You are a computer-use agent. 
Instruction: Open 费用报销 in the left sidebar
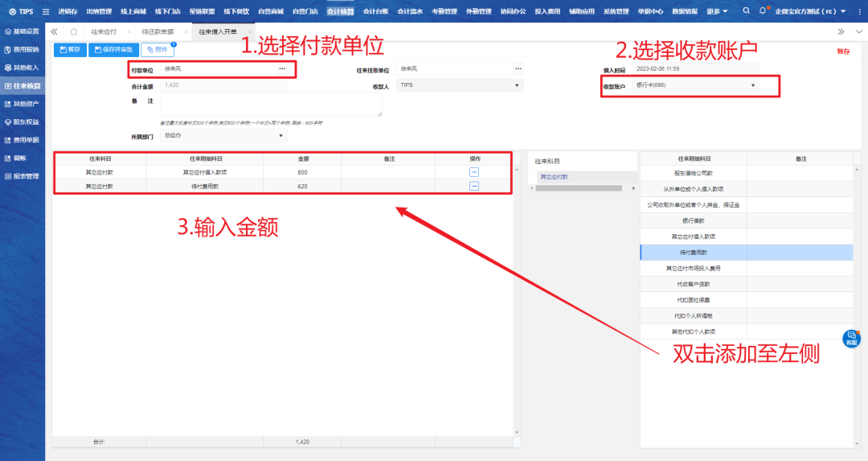26,50
